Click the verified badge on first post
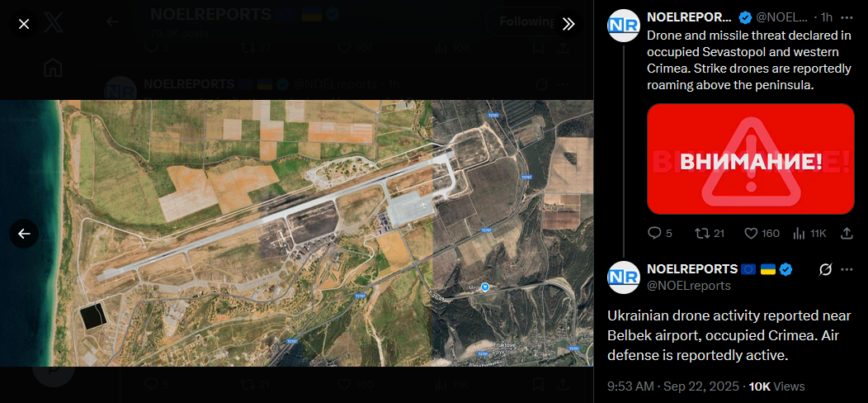868x403 pixels. click(745, 17)
